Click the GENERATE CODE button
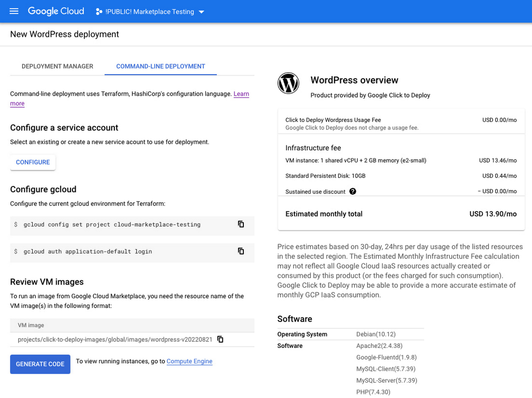The width and height of the screenshot is (532, 398). pyautogui.click(x=40, y=364)
